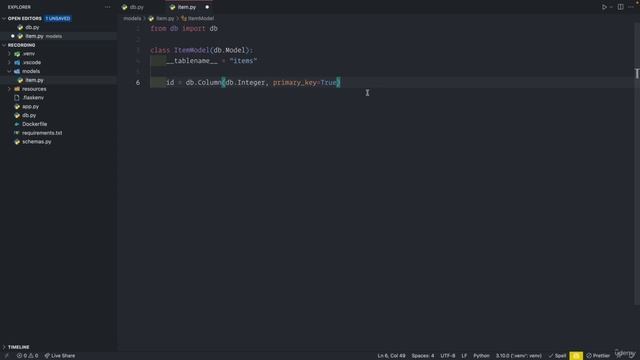Click the 1 unsaved badge

[x=58, y=18]
